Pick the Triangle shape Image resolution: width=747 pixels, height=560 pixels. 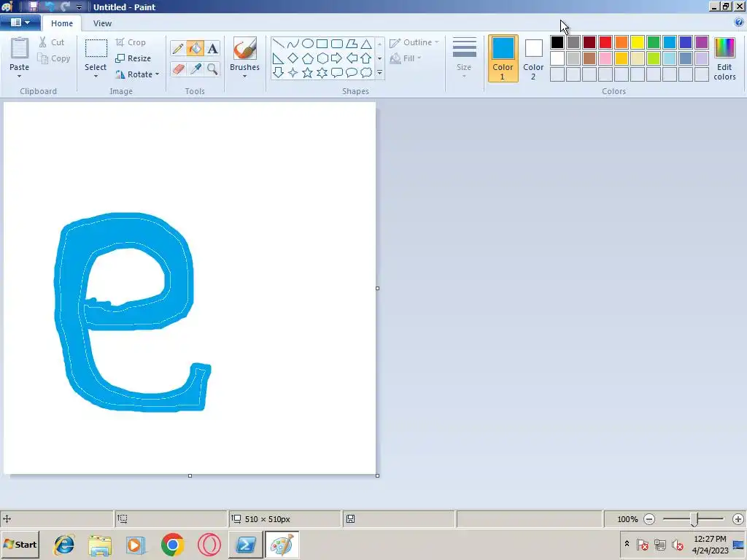[366, 44]
